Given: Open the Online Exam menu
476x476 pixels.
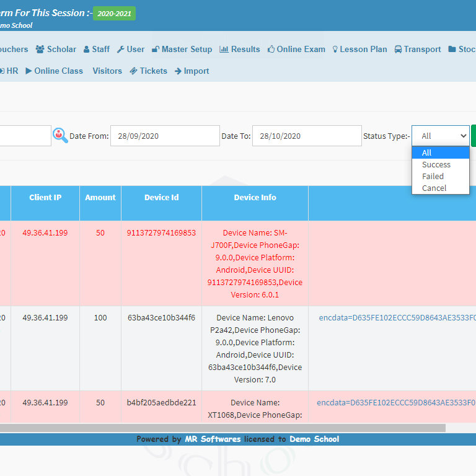Looking at the screenshot, I should 296,50.
